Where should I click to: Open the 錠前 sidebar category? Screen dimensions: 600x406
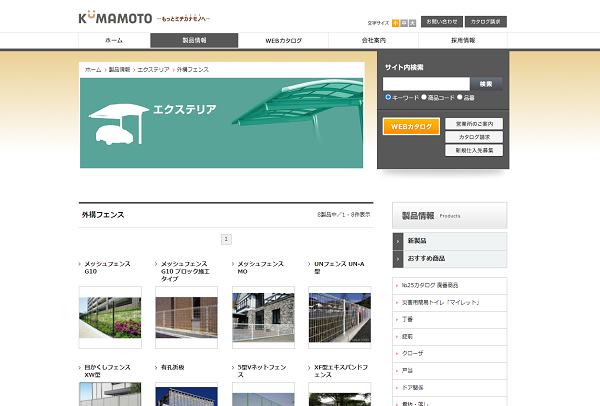coord(450,337)
